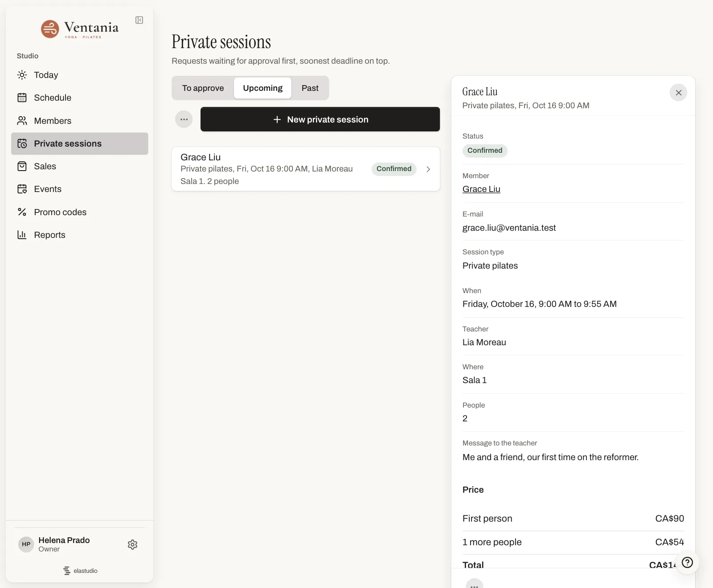Close the Grace Liu detail panel

tap(678, 93)
